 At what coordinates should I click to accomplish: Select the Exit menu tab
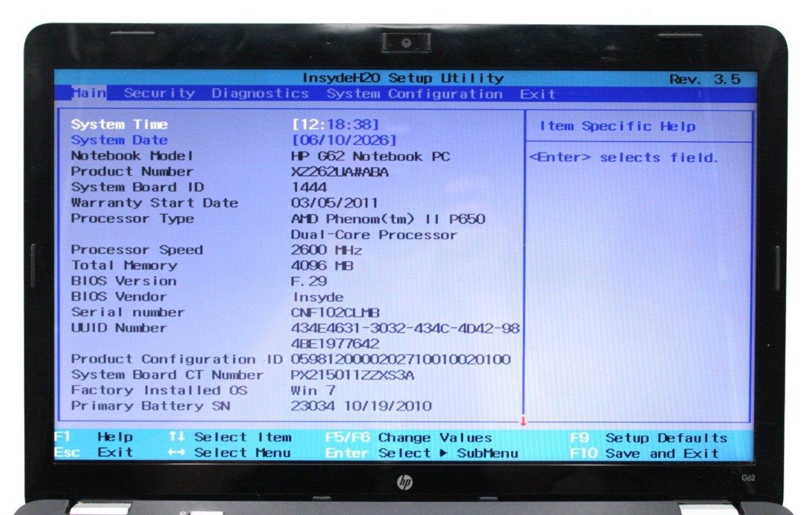click(537, 94)
